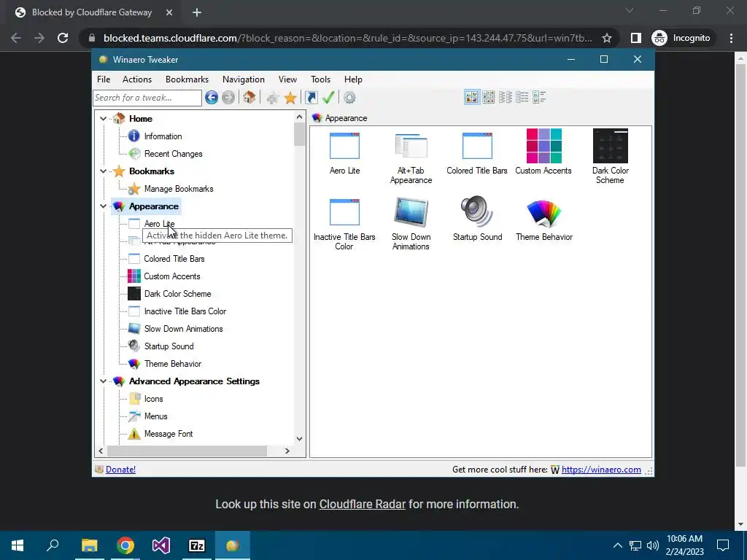Select Information in the tree
This screenshot has width=747, height=560.
[x=163, y=136]
